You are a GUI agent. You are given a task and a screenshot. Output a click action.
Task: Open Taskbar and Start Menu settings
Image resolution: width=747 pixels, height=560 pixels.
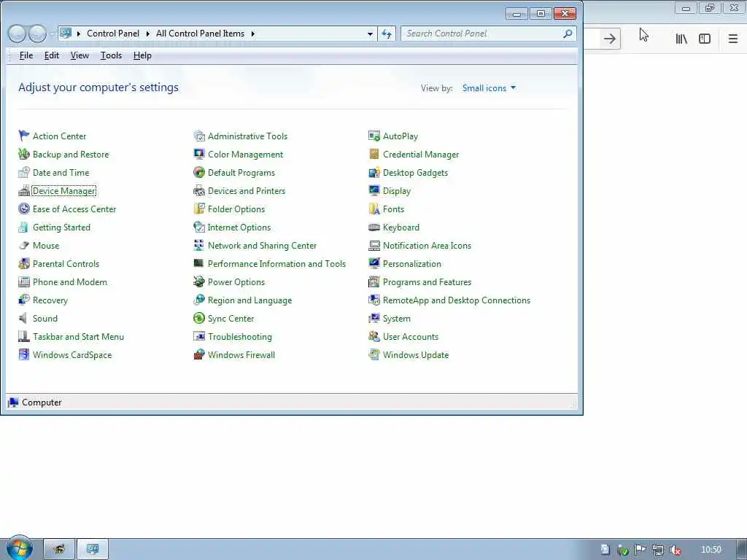(x=78, y=337)
